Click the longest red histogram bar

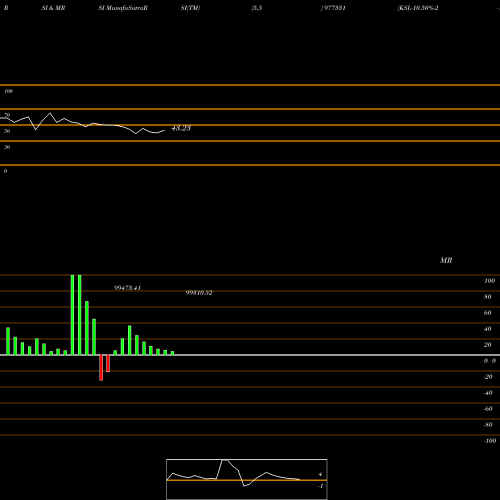pos(101,368)
